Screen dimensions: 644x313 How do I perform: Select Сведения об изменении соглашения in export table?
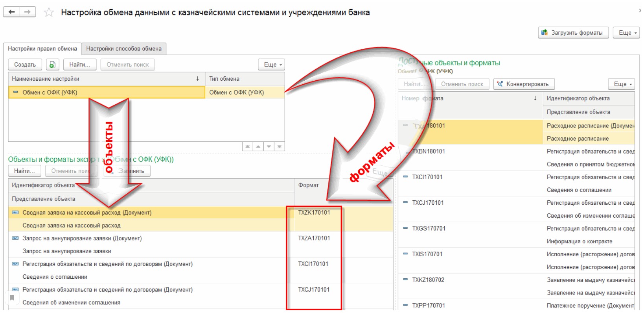71,302
